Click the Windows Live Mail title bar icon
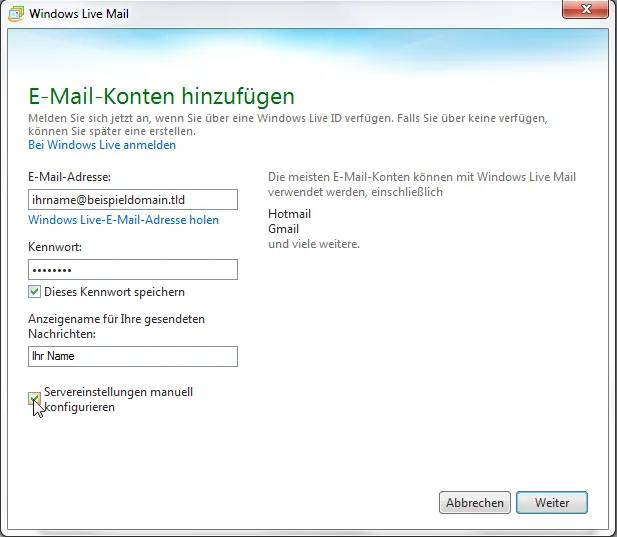The image size is (617, 537). [16, 14]
